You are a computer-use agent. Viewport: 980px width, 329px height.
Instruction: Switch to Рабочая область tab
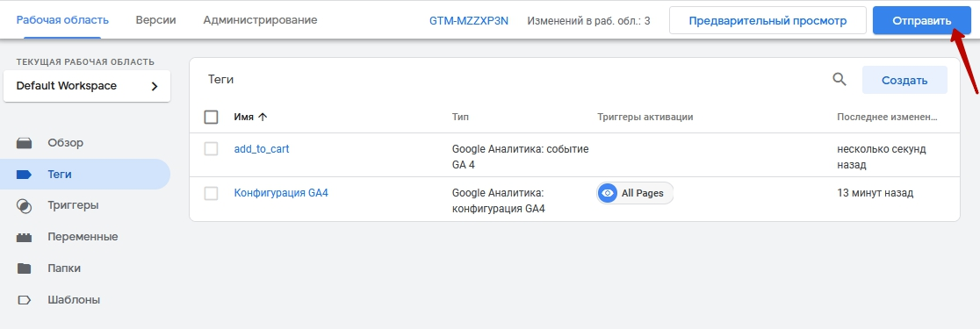pyautogui.click(x=62, y=20)
